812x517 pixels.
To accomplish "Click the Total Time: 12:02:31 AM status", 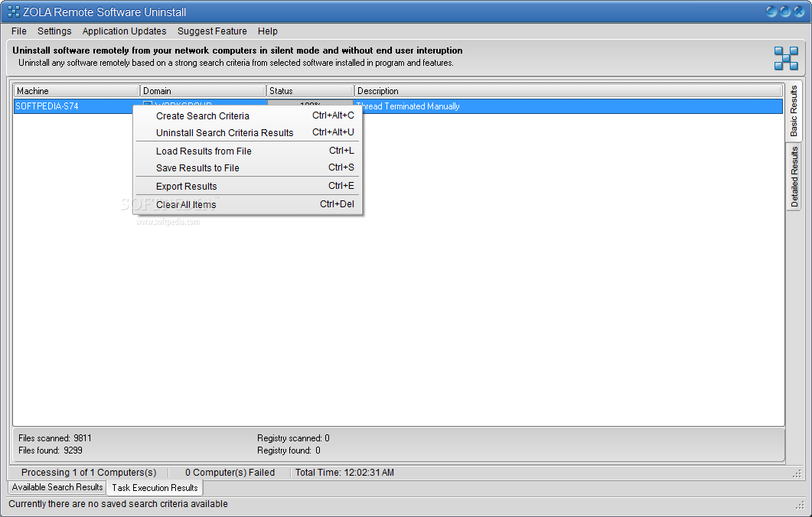I will 344,473.
